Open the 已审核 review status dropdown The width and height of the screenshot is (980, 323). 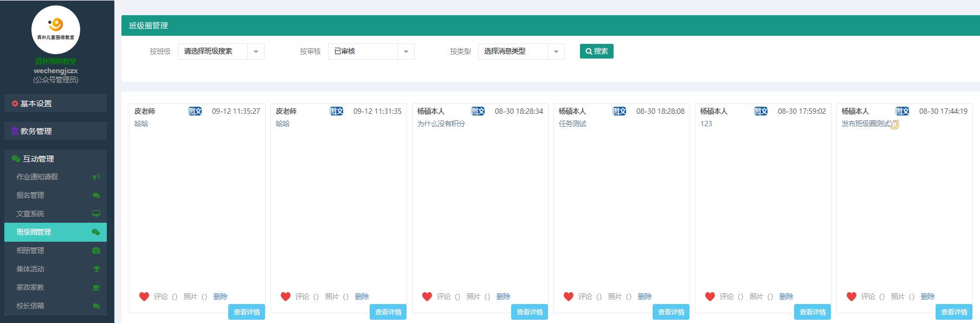pos(371,51)
